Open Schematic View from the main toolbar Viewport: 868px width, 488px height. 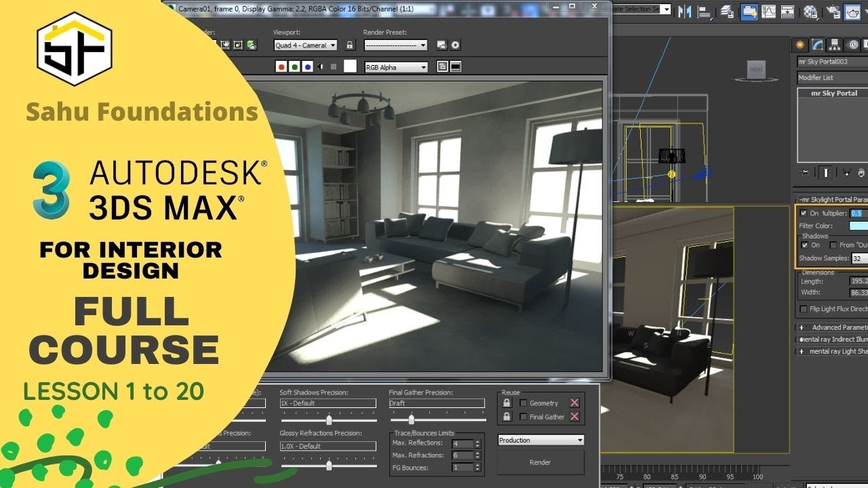pos(787,12)
